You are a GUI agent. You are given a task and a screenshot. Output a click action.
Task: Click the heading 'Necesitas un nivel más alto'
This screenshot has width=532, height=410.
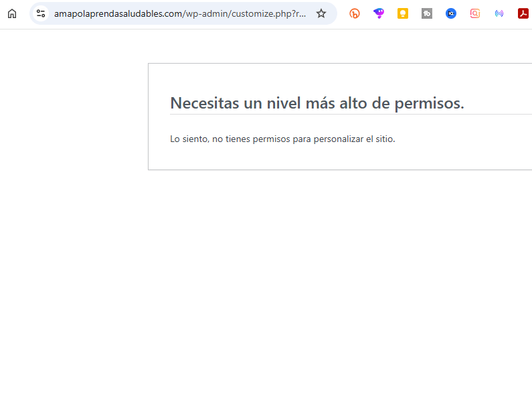coord(317,103)
